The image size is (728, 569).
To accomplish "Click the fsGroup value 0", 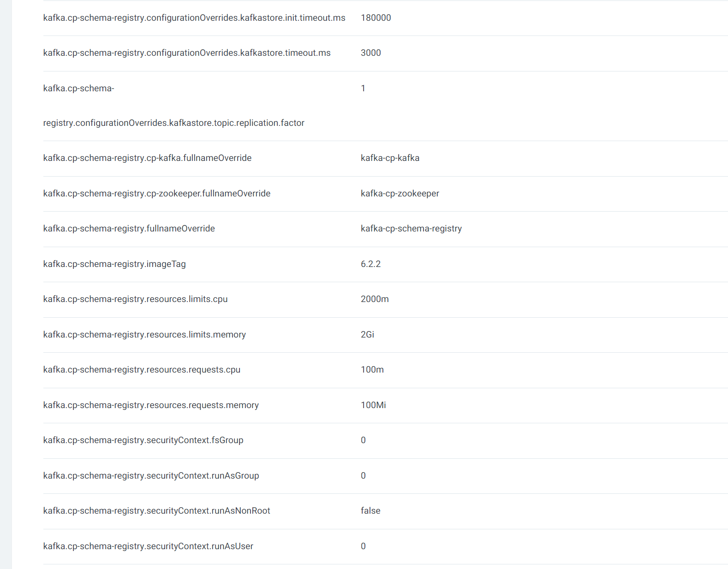I will click(363, 440).
